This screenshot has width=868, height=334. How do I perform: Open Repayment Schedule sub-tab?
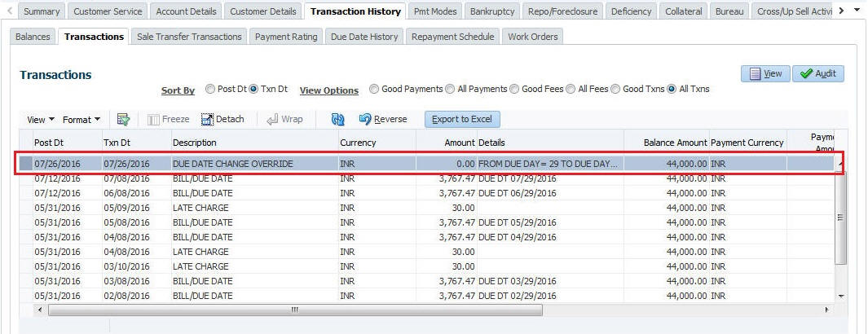pyautogui.click(x=453, y=37)
